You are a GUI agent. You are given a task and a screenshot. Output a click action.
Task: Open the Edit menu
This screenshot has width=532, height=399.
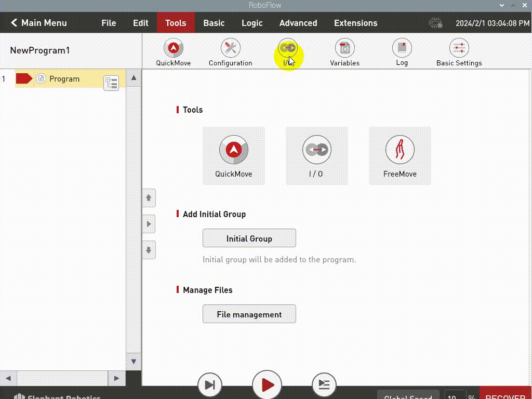pos(140,23)
